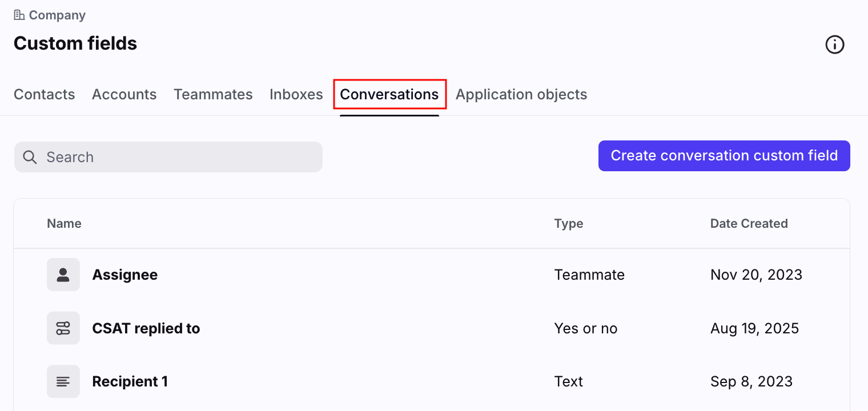Viewport: 868px width, 411px height.
Task: Click the Name column header
Action: click(64, 224)
